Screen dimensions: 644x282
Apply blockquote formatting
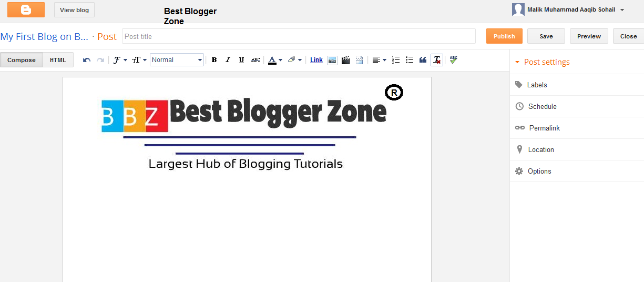[x=423, y=60]
